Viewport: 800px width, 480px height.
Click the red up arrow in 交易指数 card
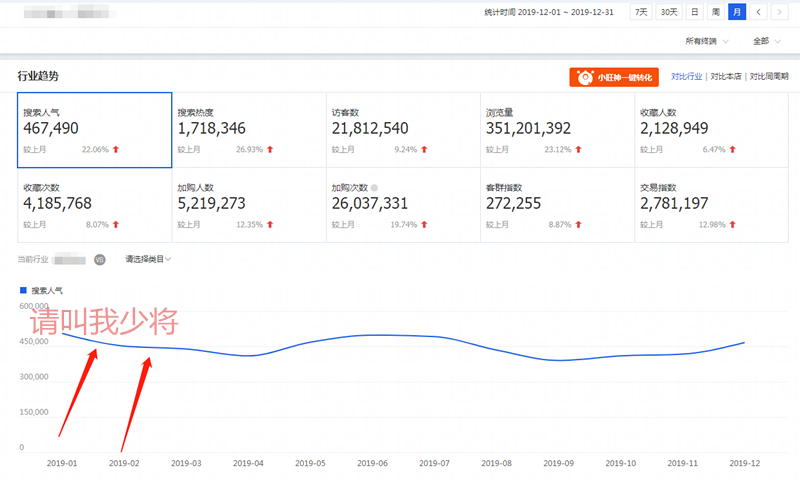[732, 224]
